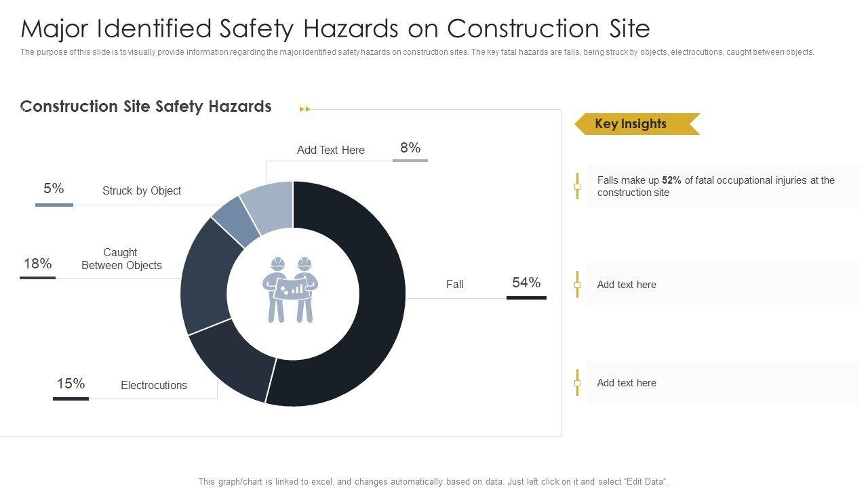Click the Caught Between Objects donut segment
The height and width of the screenshot is (488, 868).
click(205, 278)
